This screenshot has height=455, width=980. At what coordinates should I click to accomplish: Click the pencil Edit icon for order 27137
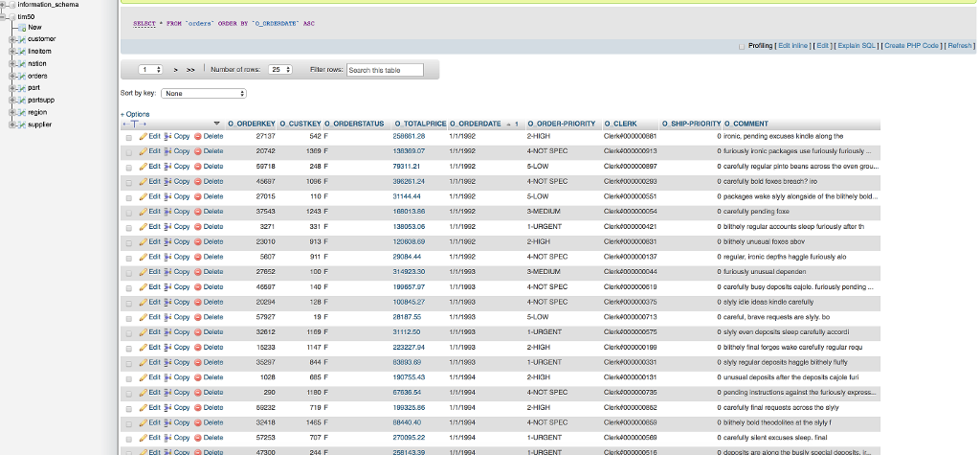pos(144,136)
